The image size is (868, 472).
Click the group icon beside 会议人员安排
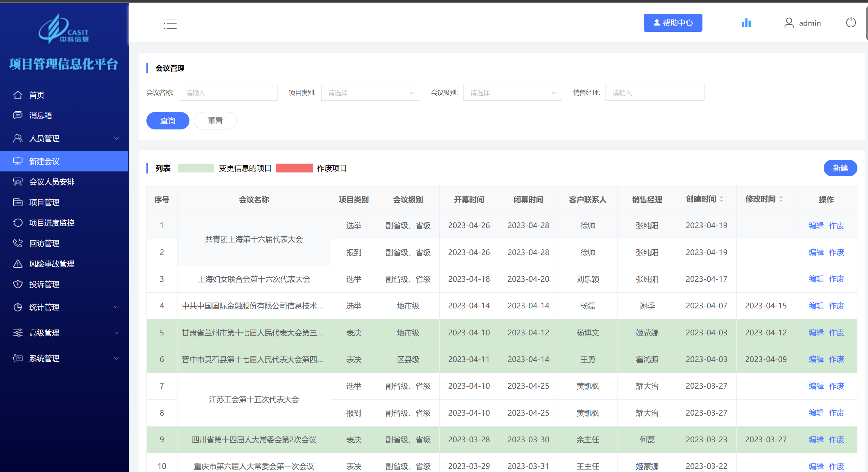(x=18, y=182)
